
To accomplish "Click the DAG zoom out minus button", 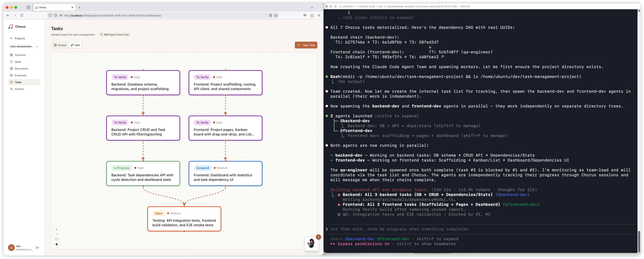I will tap(57, 234).
